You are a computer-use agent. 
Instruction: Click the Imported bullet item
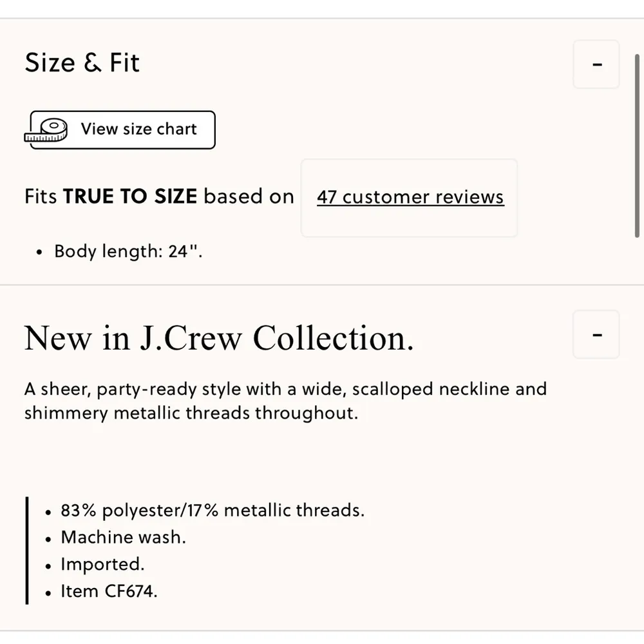102,564
